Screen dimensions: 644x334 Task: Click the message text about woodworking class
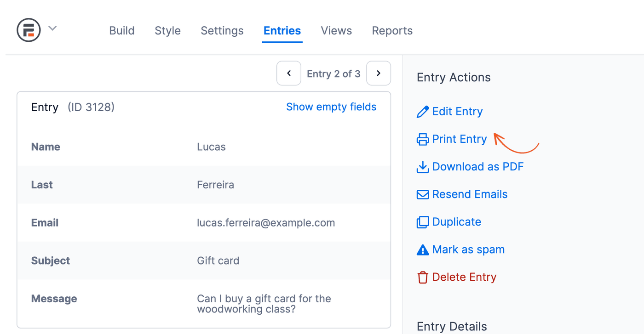264,304
